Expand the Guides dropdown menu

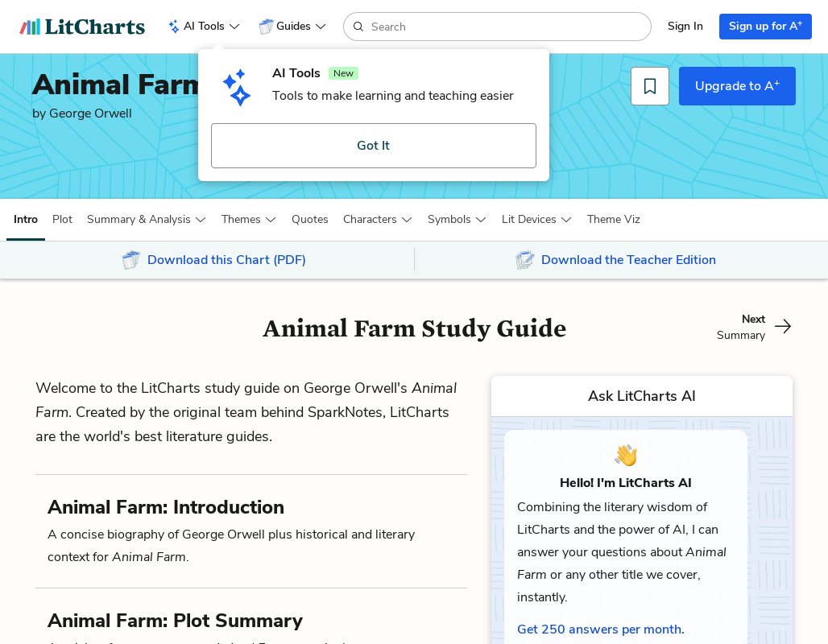tap(293, 27)
